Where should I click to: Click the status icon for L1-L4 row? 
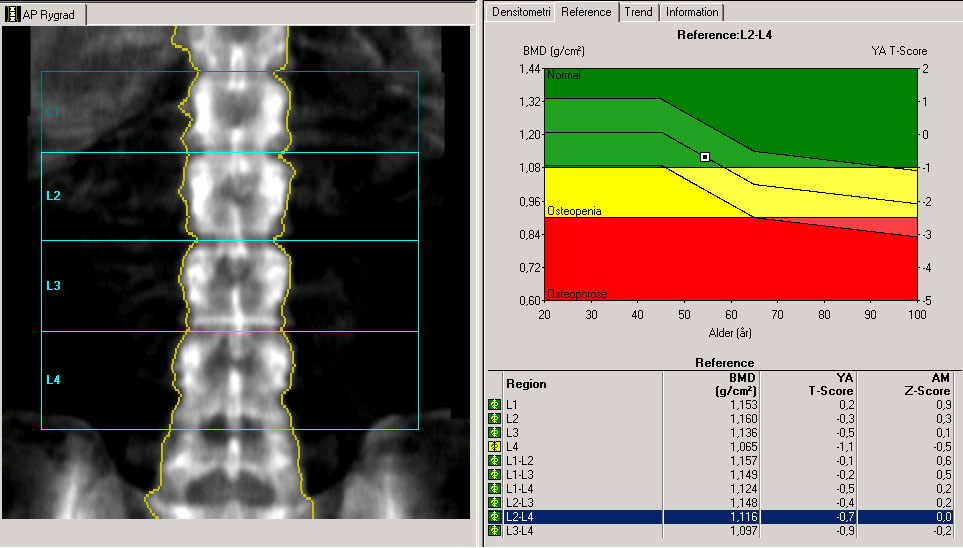pyautogui.click(x=494, y=488)
